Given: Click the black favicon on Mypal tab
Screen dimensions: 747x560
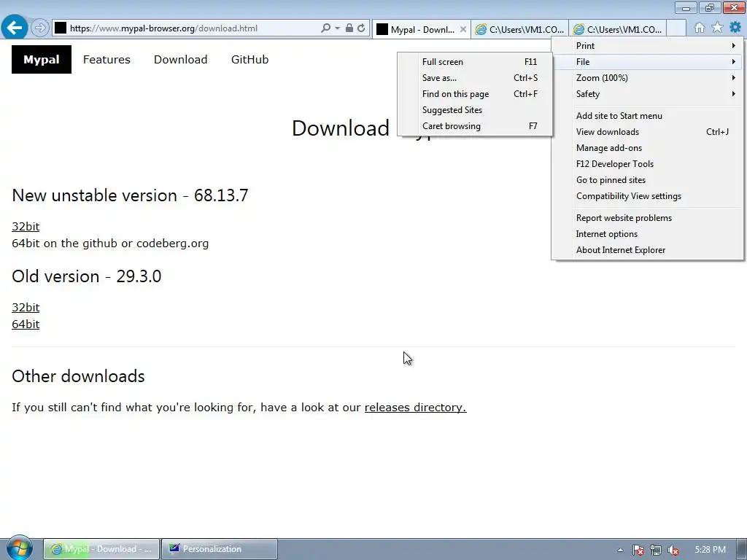Looking at the screenshot, I should 382,29.
